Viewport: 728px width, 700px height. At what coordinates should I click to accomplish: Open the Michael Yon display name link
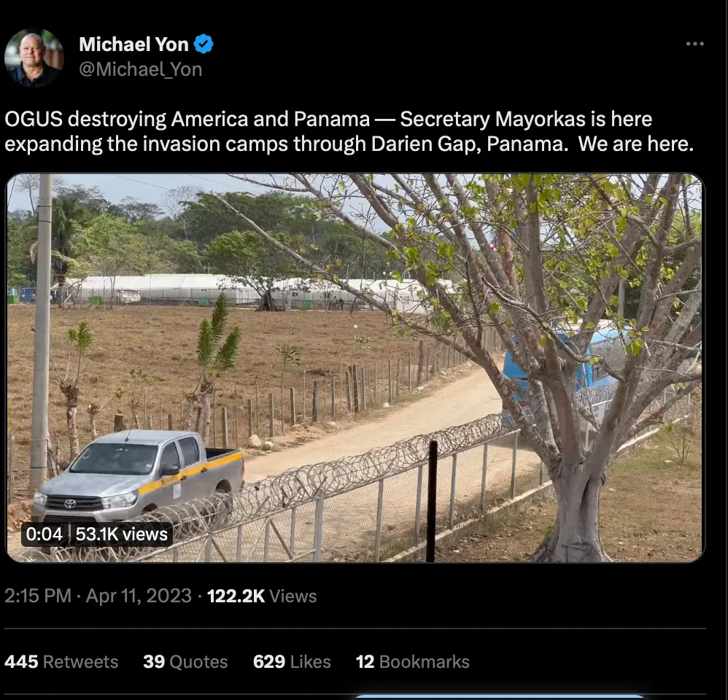[133, 44]
